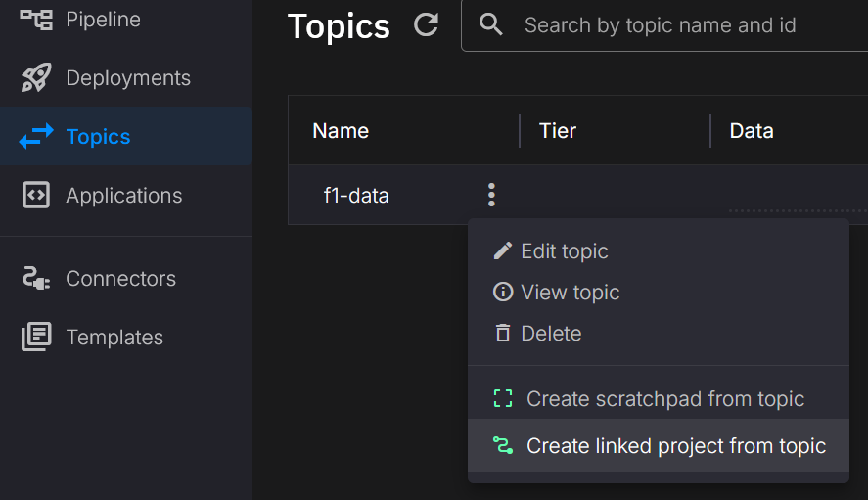Select Edit topic from context menu
The height and width of the screenshot is (500, 868).
[564, 251]
